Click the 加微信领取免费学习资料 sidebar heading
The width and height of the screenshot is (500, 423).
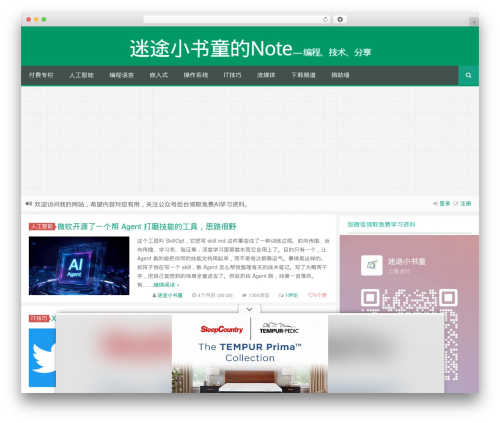[x=381, y=225]
